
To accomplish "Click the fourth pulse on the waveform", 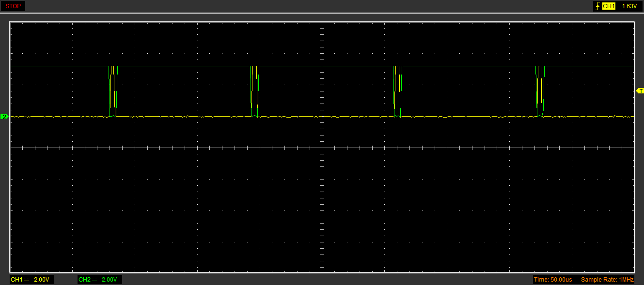I will point(540,91).
